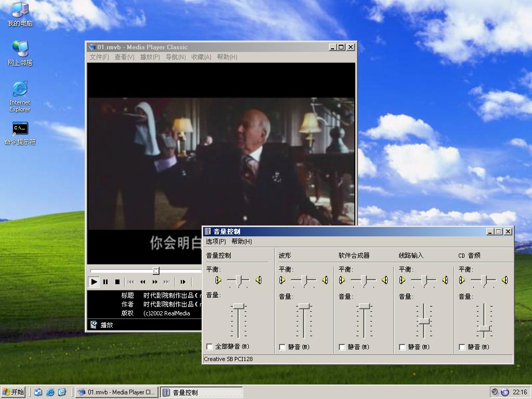
Task: Enable 全部静音 master mute checkbox
Action: pyautogui.click(x=210, y=347)
